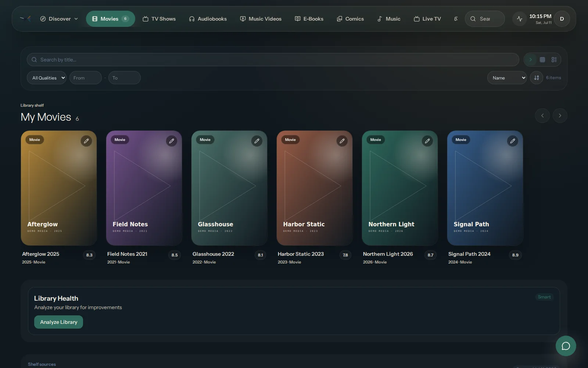Click the Northern Light 2026 title link
This screenshot has width=588, height=368.
388,254
